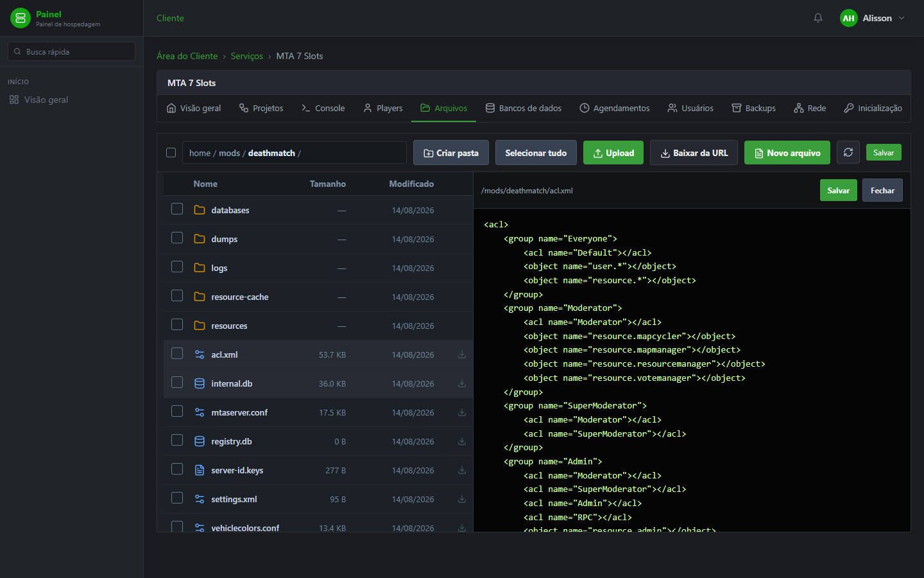Download the server-id.keys file
The height and width of the screenshot is (578, 924).
click(x=462, y=470)
